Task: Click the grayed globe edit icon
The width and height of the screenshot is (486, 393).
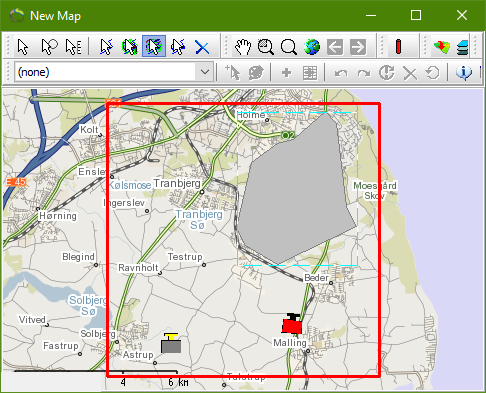Action: [256, 72]
